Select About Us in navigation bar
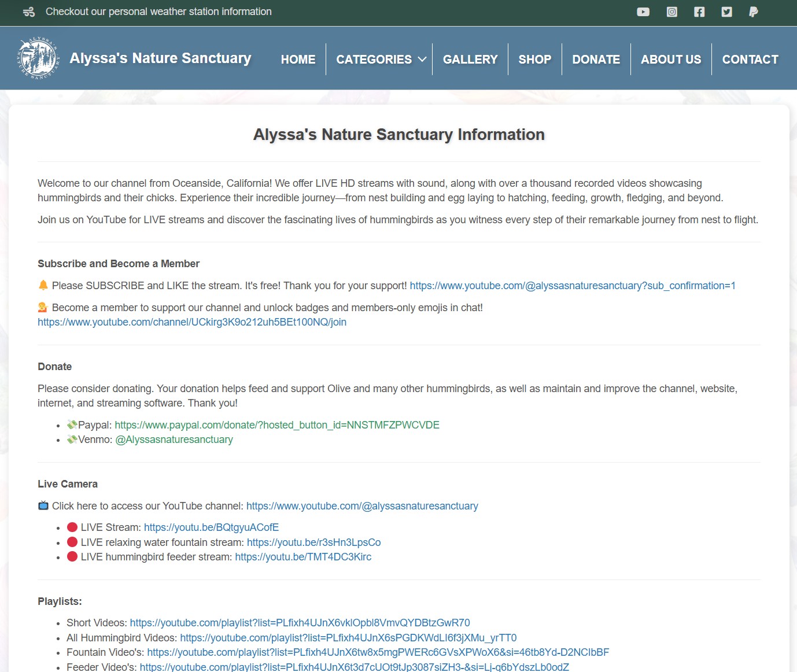The image size is (797, 672). coord(670,60)
